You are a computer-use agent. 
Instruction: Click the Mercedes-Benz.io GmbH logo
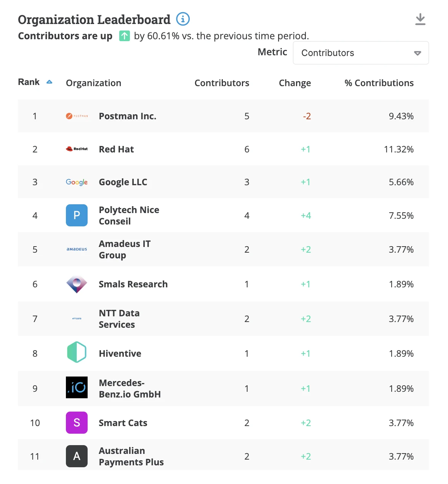[x=77, y=388]
